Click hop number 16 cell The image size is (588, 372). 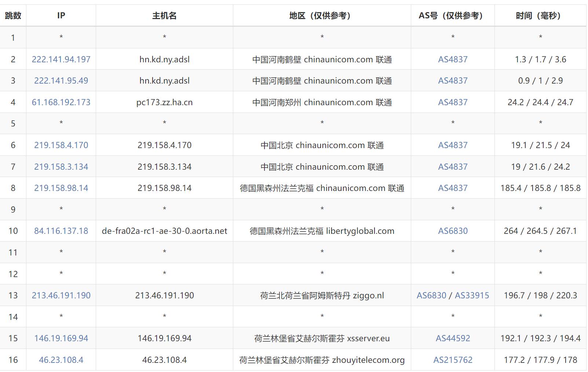13,360
